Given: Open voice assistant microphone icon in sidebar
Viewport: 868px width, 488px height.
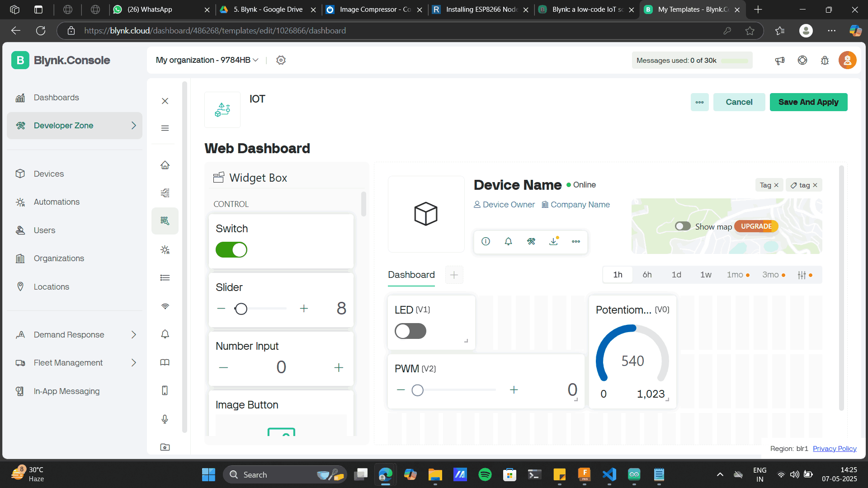Looking at the screenshot, I should (165, 419).
